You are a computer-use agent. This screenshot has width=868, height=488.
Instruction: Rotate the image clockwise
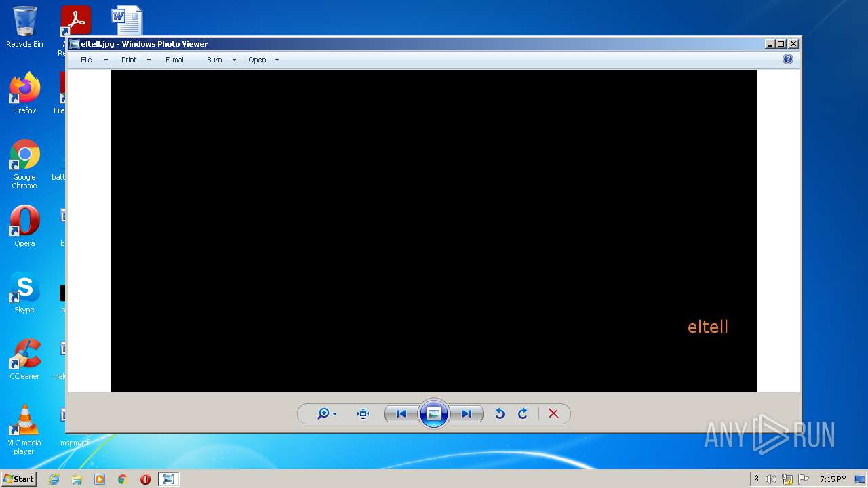523,413
